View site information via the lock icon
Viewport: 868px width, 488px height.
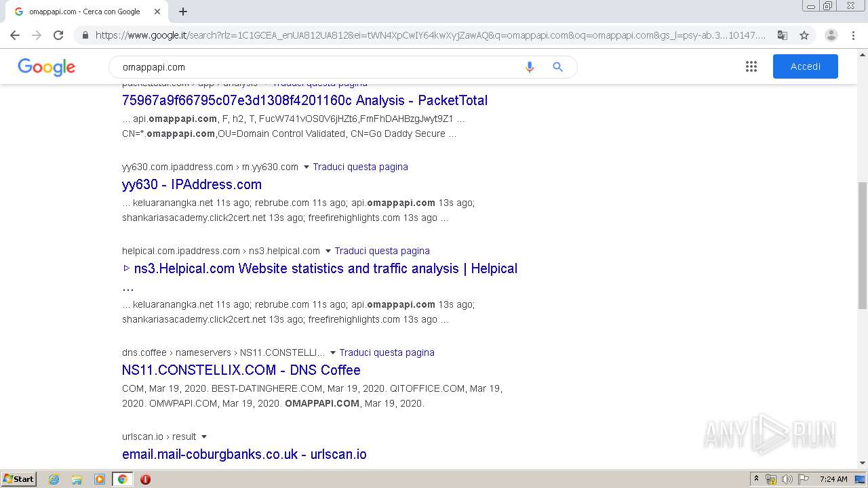[85, 35]
